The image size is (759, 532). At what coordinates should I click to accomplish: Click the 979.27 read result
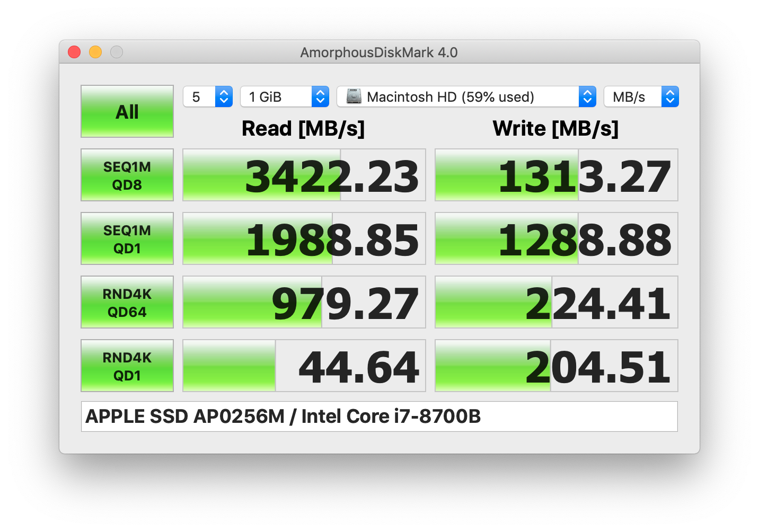(304, 302)
